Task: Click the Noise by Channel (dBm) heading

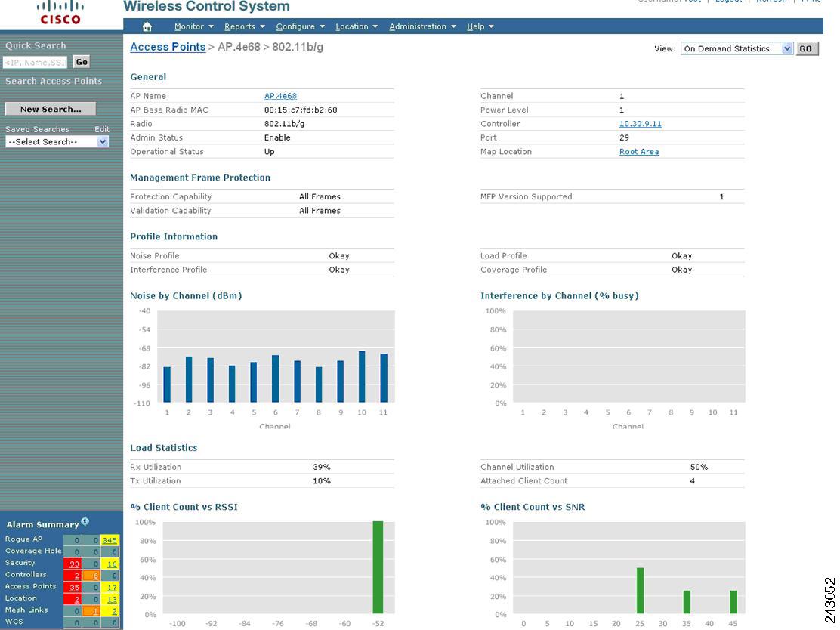Action: tap(186, 295)
